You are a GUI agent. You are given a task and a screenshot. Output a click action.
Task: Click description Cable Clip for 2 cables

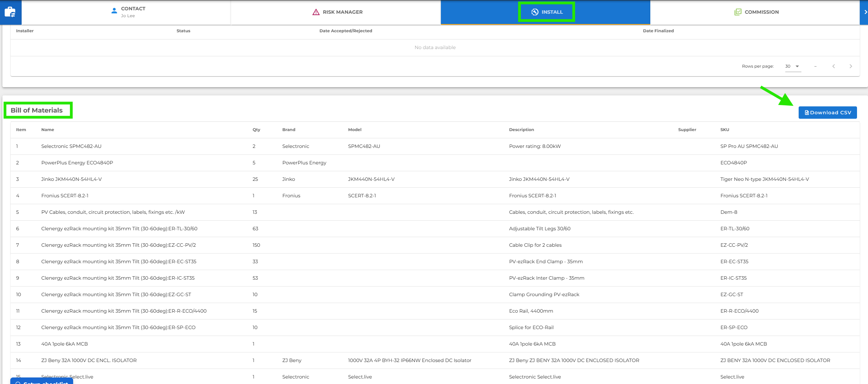coord(535,245)
